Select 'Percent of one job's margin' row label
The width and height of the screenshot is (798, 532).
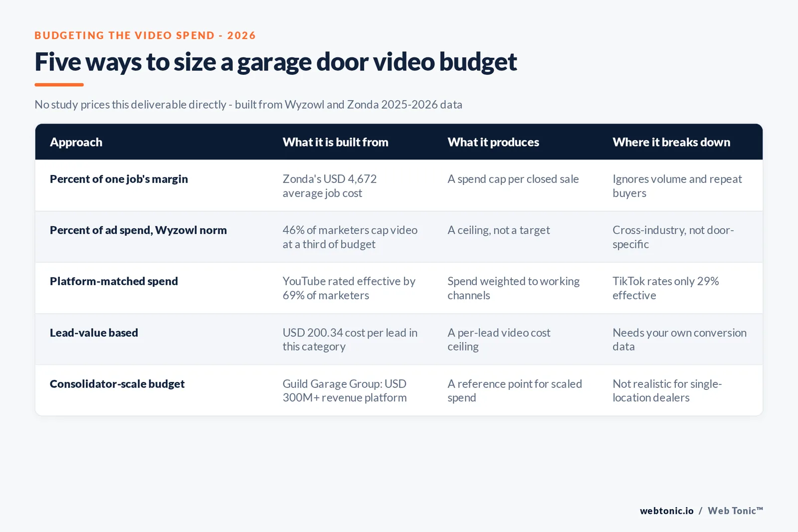click(119, 179)
